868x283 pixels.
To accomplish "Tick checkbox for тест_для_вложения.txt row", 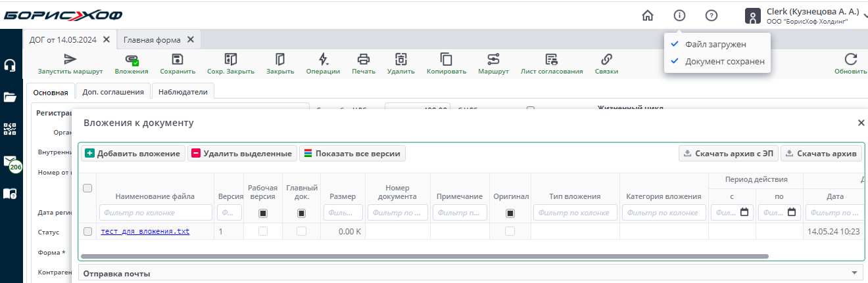I will pyautogui.click(x=87, y=231).
